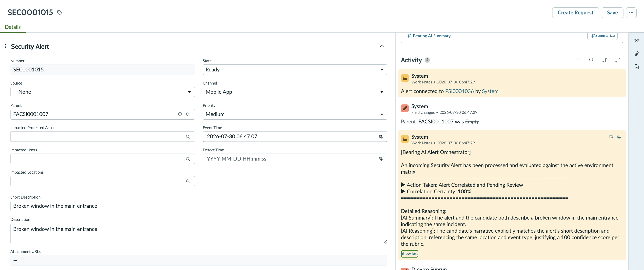The width and height of the screenshot is (644, 270).
Task: Flag the Bearing AI Alert Orchestrator note
Action: [611, 137]
